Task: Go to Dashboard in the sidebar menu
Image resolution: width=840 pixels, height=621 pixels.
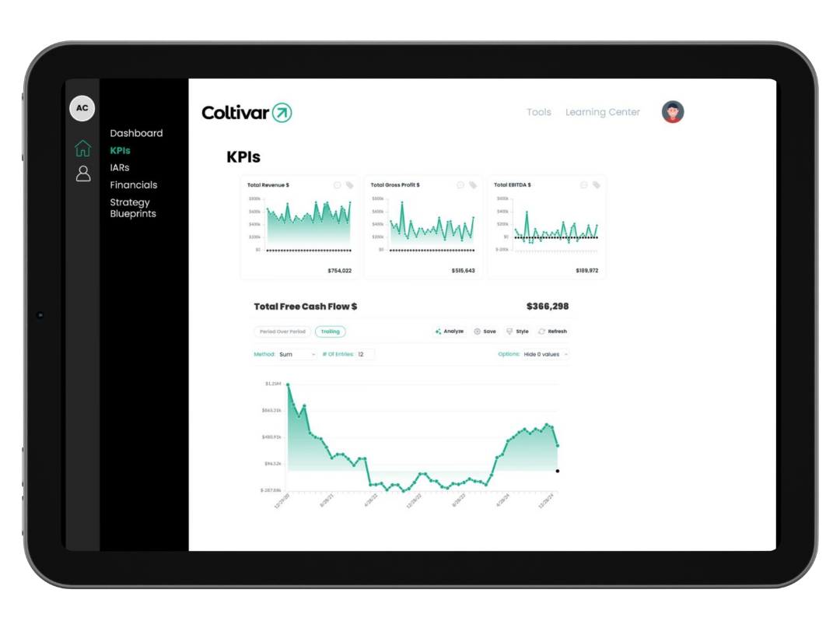Action: point(136,133)
